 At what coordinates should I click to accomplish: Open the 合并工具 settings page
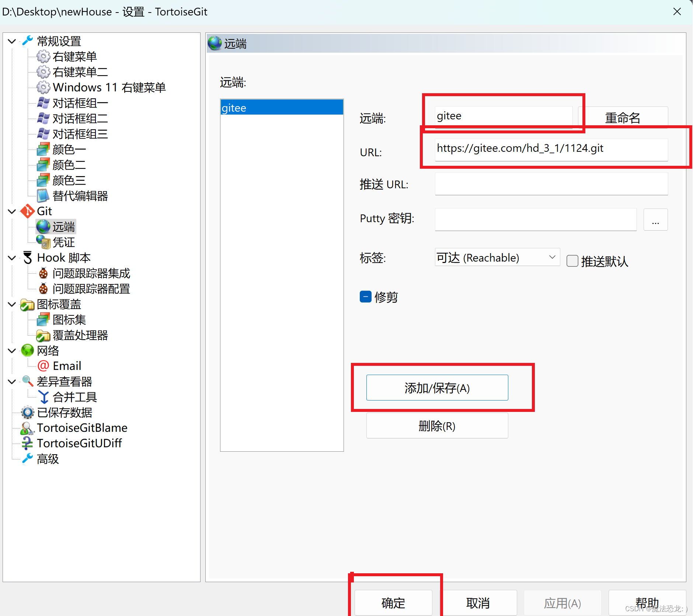(74, 397)
